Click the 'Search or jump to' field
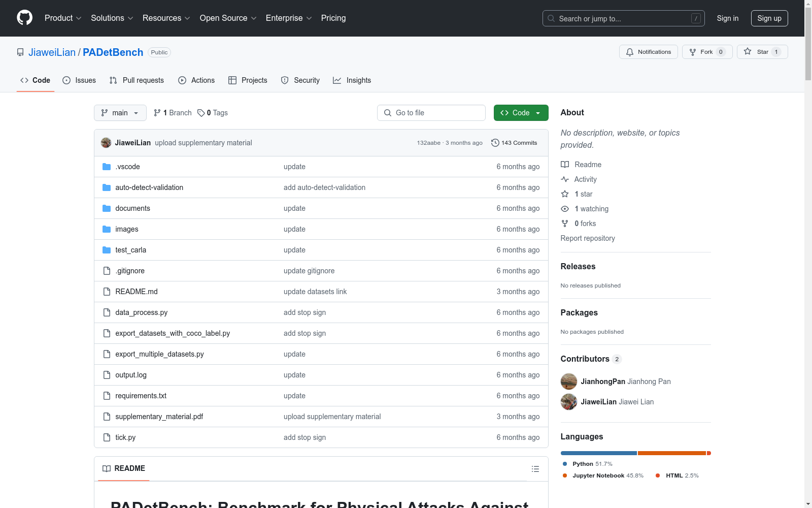Image resolution: width=812 pixels, height=508 pixels. click(x=624, y=18)
